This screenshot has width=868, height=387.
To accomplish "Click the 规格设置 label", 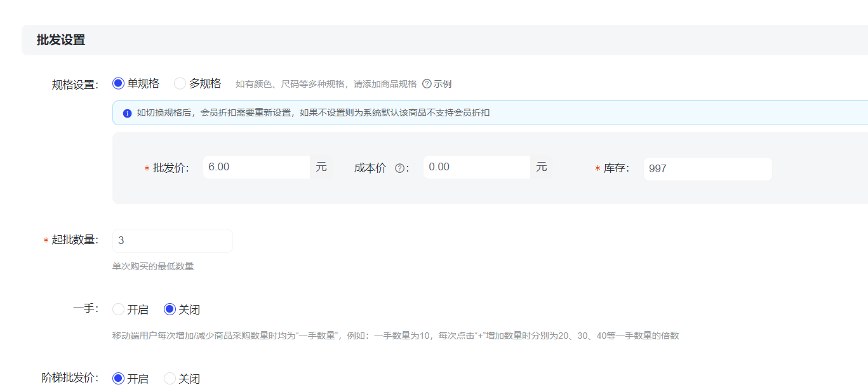I will [x=75, y=85].
